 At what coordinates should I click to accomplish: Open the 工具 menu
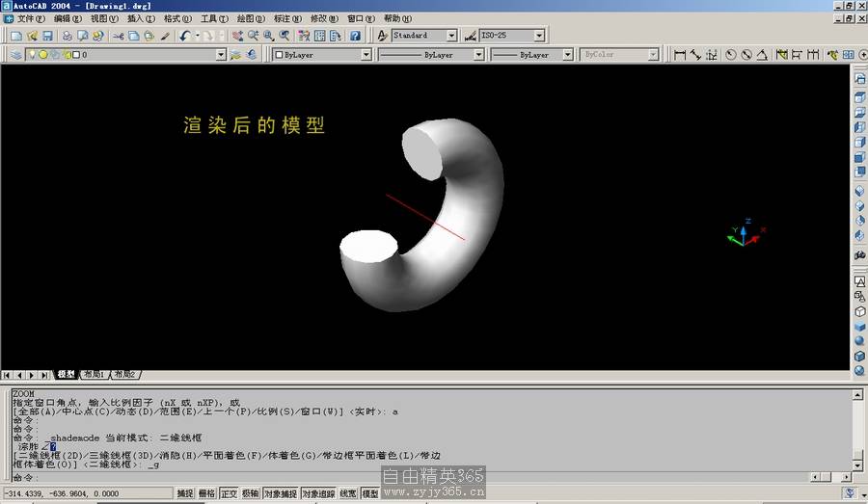click(214, 19)
